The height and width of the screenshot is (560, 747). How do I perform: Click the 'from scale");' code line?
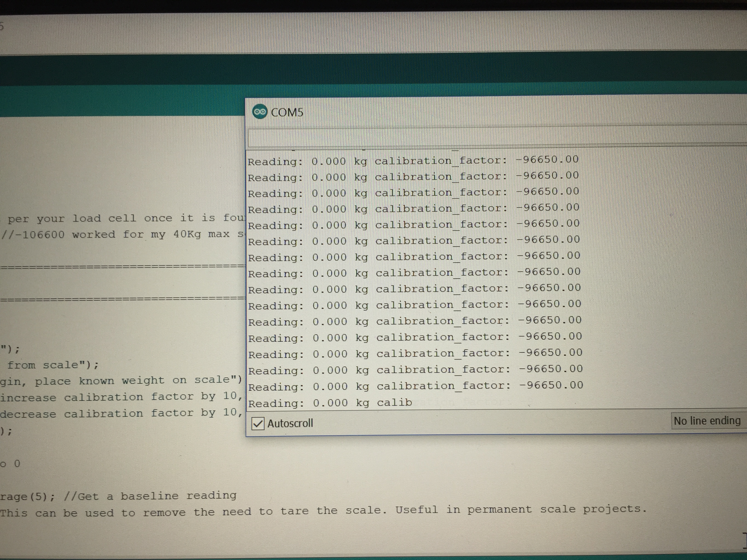53,365
